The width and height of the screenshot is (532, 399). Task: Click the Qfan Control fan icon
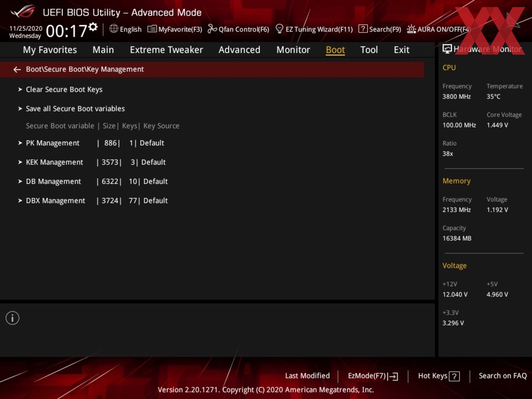click(x=212, y=29)
